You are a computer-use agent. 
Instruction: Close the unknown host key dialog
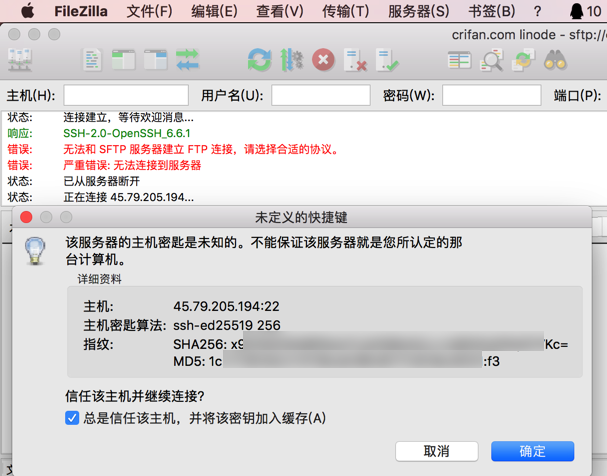26,217
